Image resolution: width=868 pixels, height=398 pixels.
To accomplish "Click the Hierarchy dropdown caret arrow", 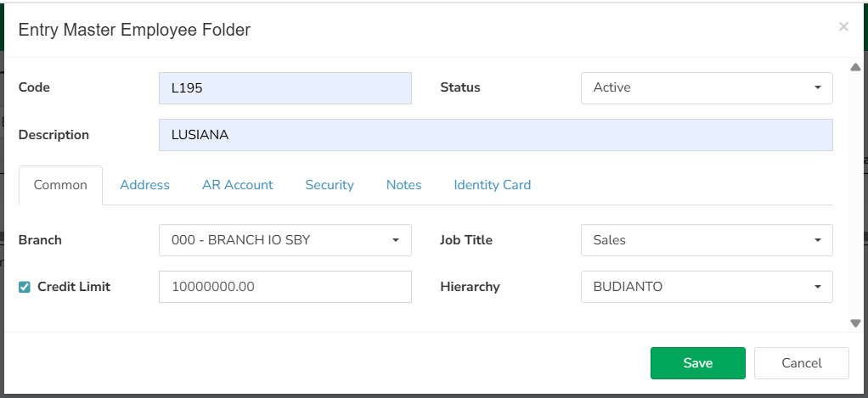I will pyautogui.click(x=818, y=287).
